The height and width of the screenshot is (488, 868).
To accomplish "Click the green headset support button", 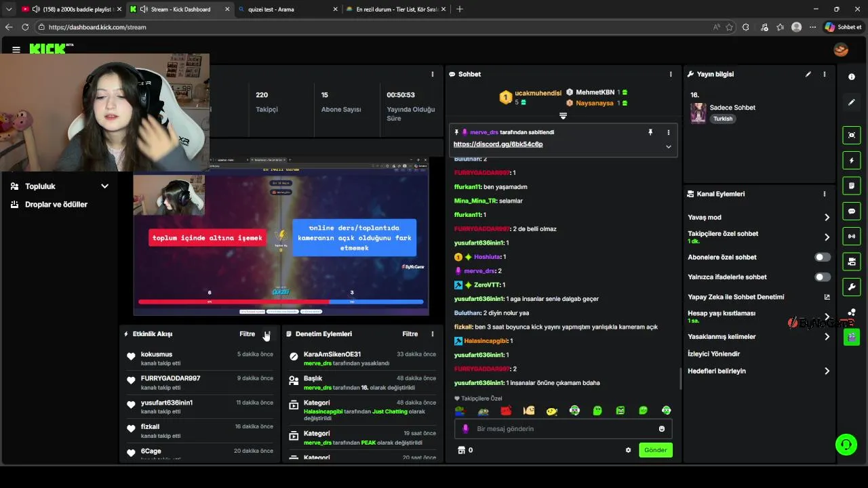I will 846,445.
